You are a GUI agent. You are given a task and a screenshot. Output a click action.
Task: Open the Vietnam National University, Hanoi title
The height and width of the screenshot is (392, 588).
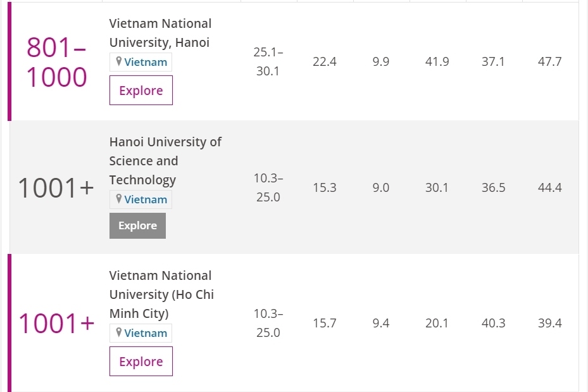tap(160, 33)
